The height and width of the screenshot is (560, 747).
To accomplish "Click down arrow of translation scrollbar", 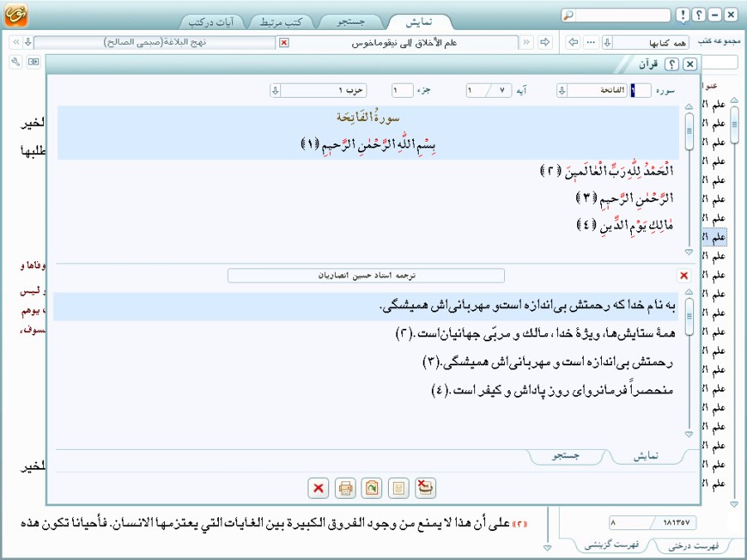I will click(689, 434).
